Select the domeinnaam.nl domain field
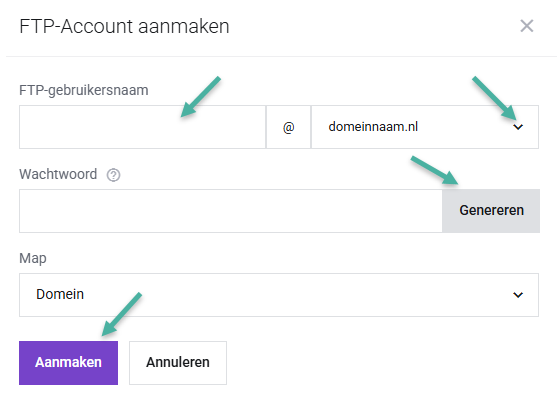Image resolution: width=558 pixels, height=404 pixels. (425, 127)
